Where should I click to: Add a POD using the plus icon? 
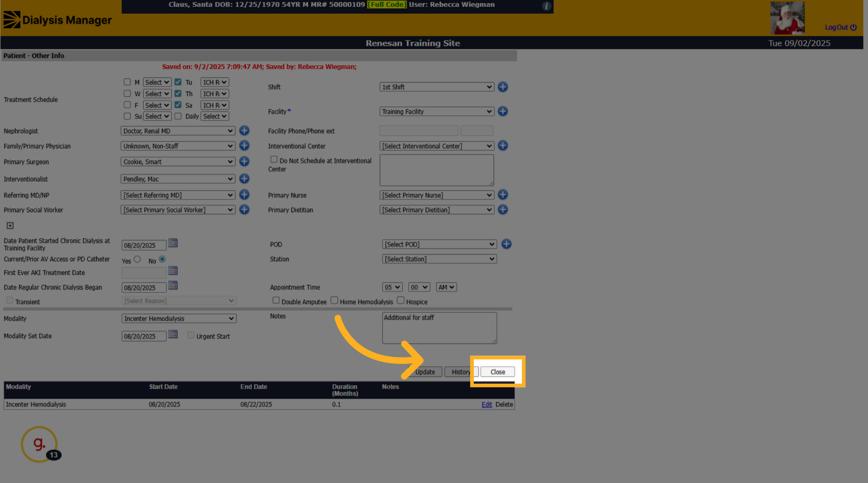506,244
